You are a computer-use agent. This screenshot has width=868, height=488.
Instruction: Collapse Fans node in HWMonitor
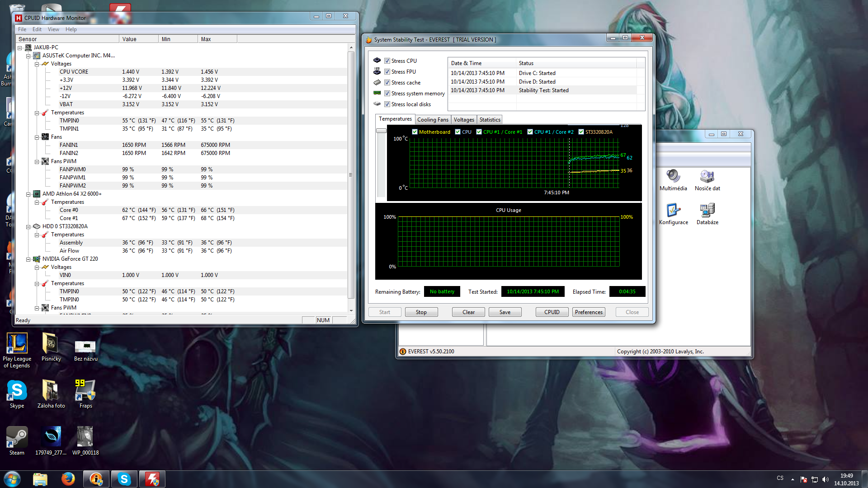(37, 137)
